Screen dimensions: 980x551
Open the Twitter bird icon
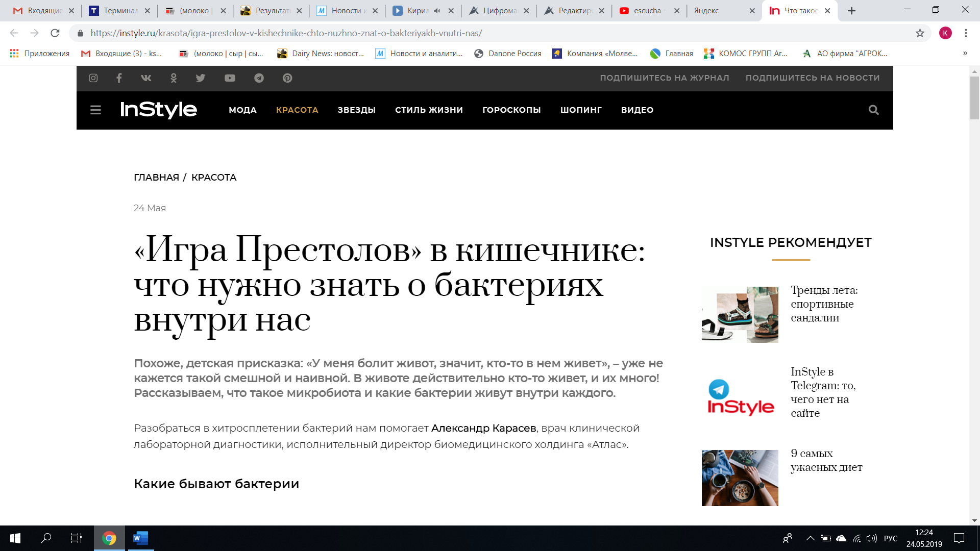[x=201, y=78]
